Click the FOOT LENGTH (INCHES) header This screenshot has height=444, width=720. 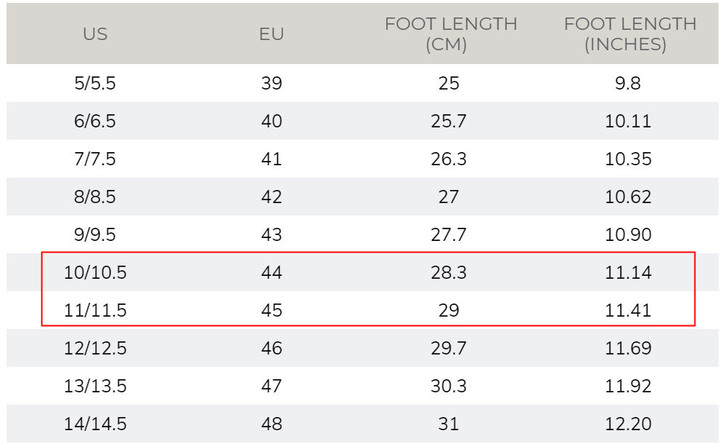pyautogui.click(x=630, y=34)
